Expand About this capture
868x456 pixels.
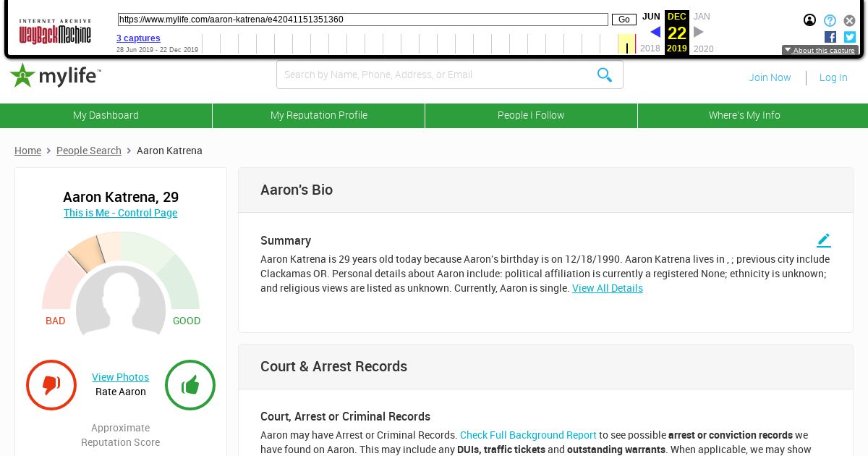pos(820,51)
